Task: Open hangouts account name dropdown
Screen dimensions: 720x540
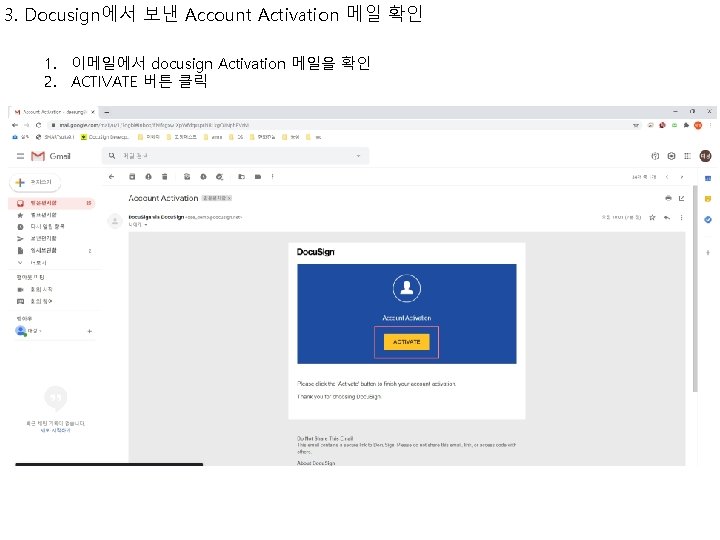Action: click(35, 331)
